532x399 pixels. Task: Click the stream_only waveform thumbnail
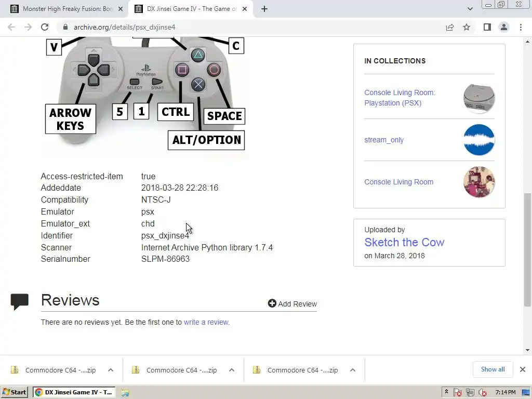point(479,140)
